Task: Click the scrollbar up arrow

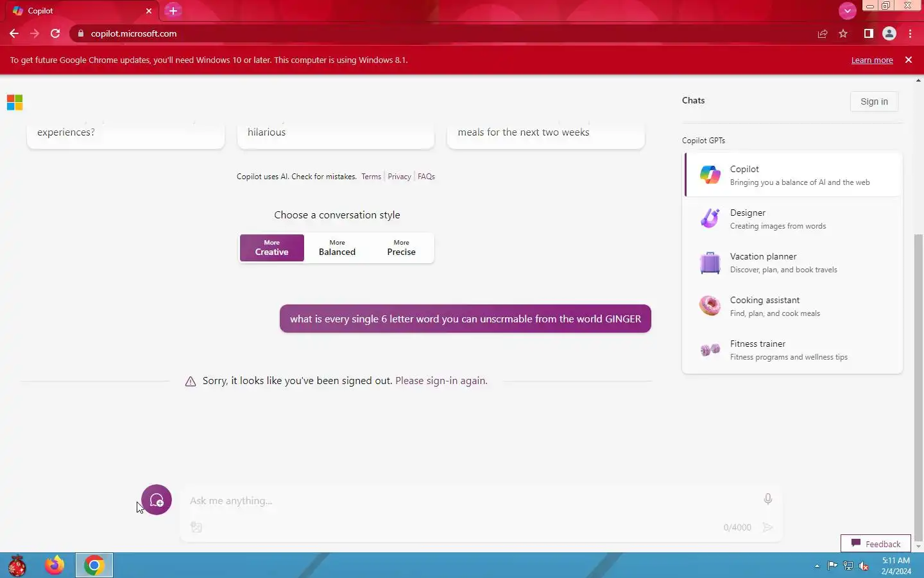Action: click(x=918, y=81)
